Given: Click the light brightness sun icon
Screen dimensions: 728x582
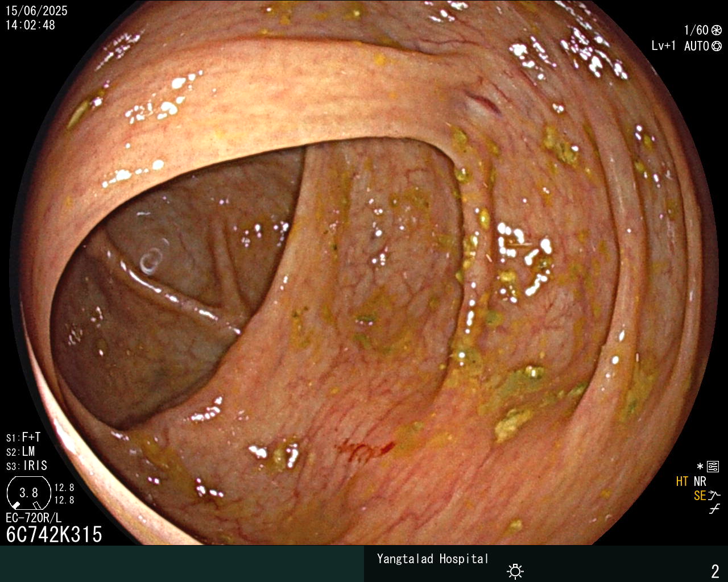Looking at the screenshot, I should [515, 571].
